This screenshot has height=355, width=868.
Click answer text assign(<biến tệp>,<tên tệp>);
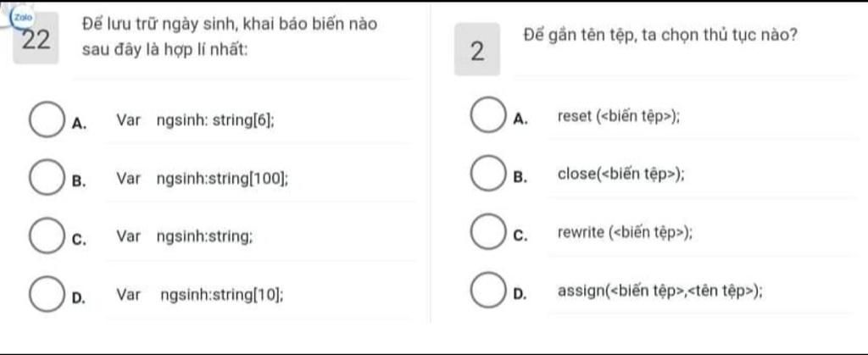click(659, 291)
